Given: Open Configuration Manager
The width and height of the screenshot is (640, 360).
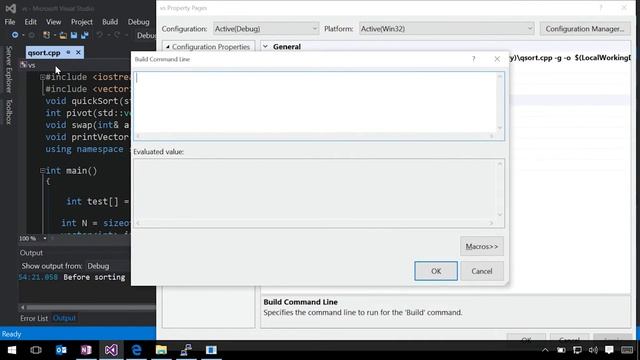Looking at the screenshot, I should click(585, 29).
